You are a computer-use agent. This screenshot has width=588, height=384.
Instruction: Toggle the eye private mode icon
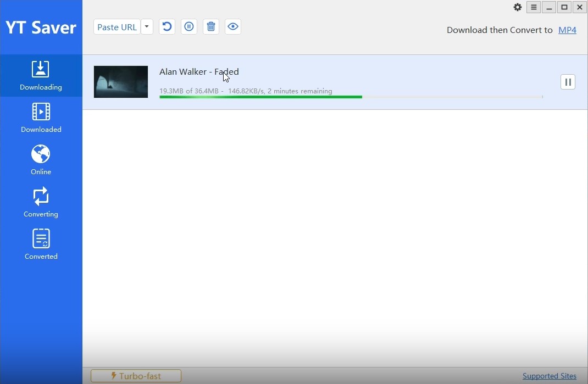tap(233, 26)
